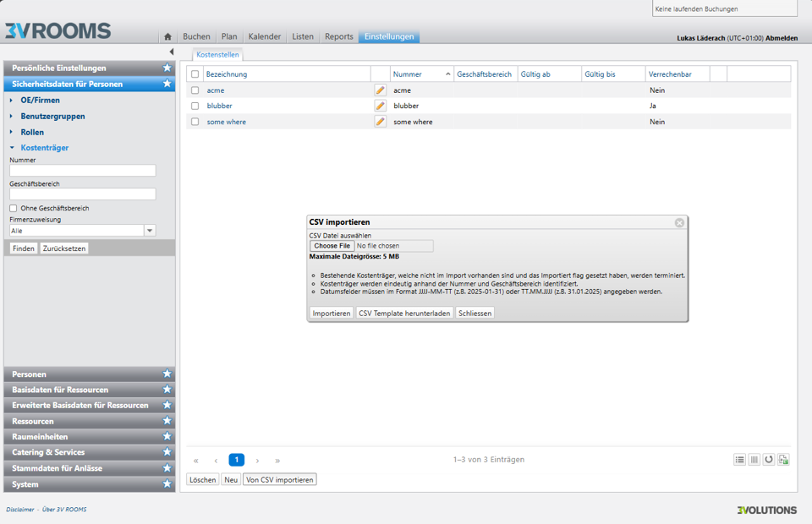
Task: Switch to the Reports tab
Action: pos(338,37)
